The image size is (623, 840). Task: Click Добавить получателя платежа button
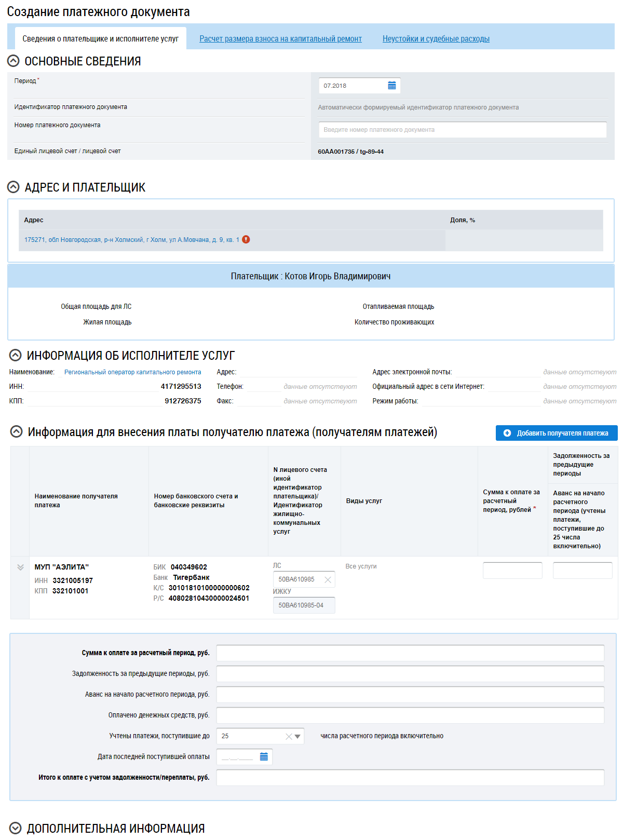click(x=556, y=433)
